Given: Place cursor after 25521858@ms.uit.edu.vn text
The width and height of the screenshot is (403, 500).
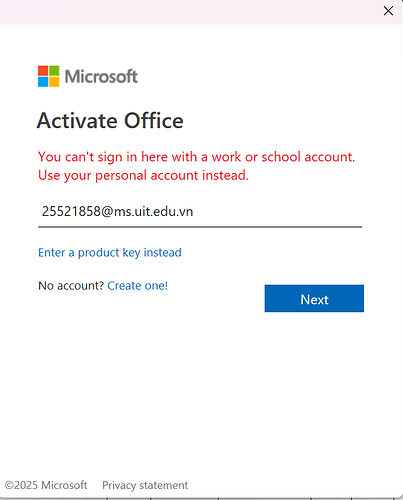Looking at the screenshot, I should (x=194, y=212).
